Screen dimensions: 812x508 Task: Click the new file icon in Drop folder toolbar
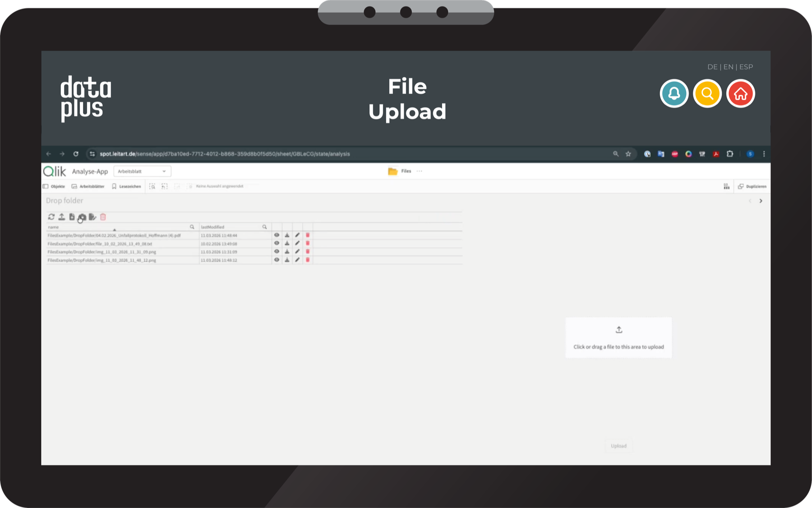72,217
